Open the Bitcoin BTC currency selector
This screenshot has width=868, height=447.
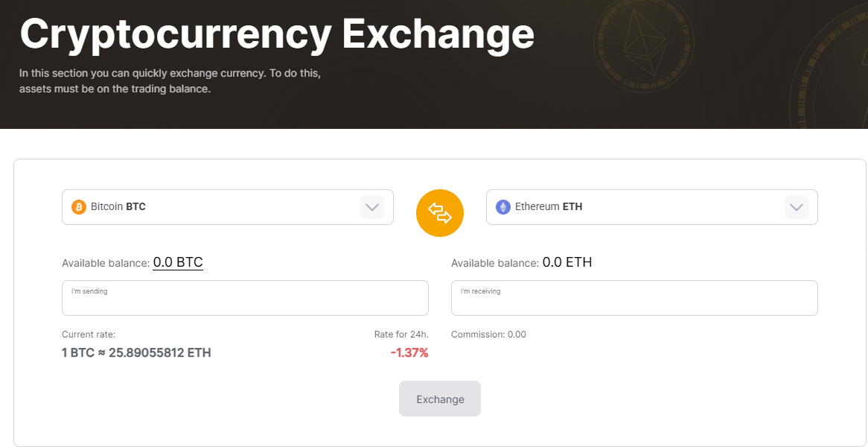click(216, 207)
